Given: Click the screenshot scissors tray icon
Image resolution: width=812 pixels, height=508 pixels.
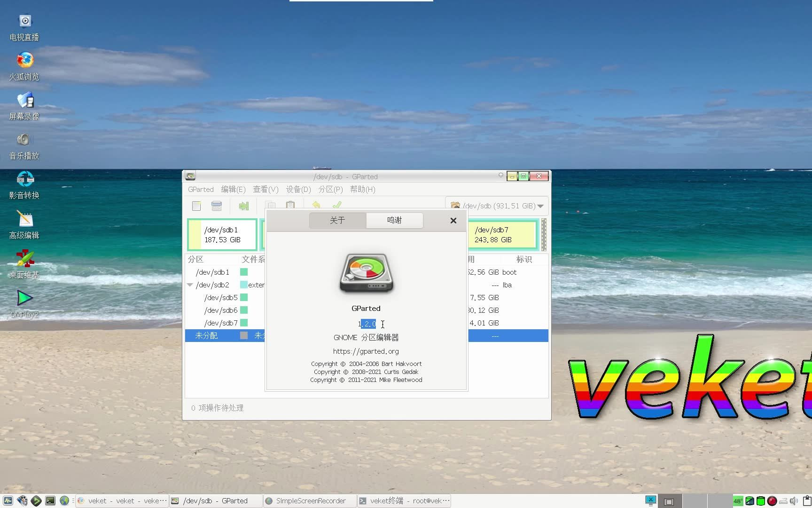Looking at the screenshot, I should pos(650,501).
